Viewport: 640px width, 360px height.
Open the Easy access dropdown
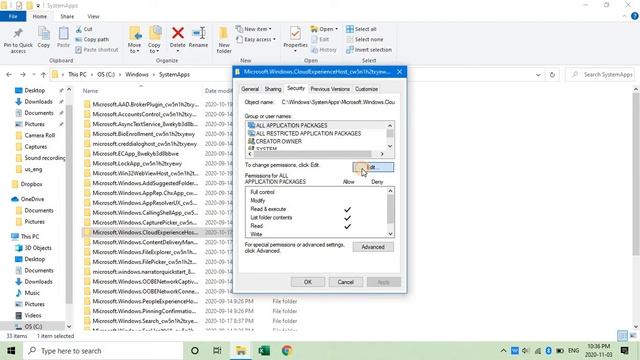tap(256, 40)
